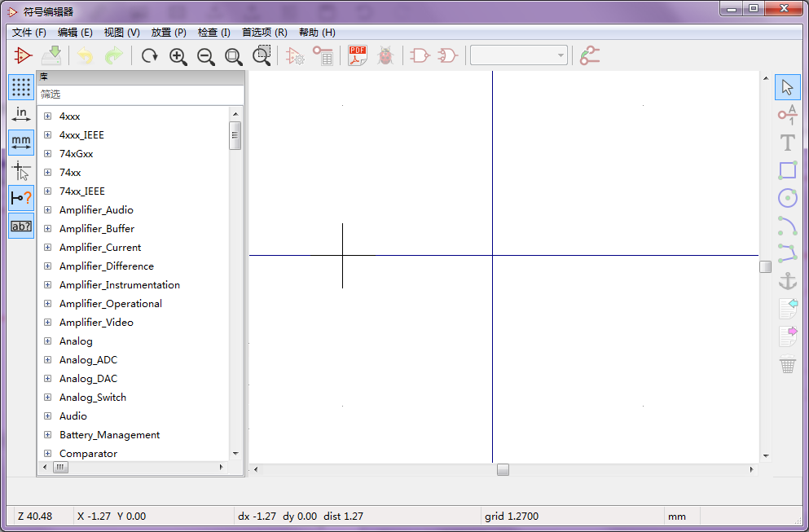Switch units to inches
This screenshot has height=532, width=809.
[x=21, y=115]
